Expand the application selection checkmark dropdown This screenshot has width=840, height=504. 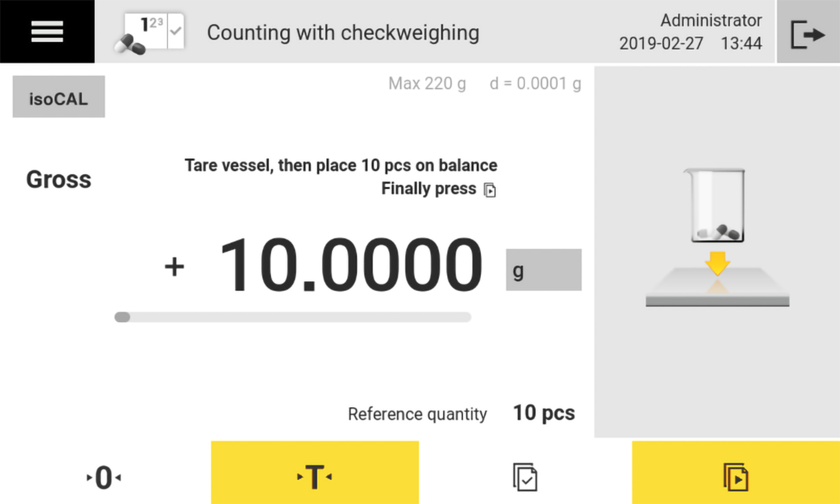[x=176, y=31]
